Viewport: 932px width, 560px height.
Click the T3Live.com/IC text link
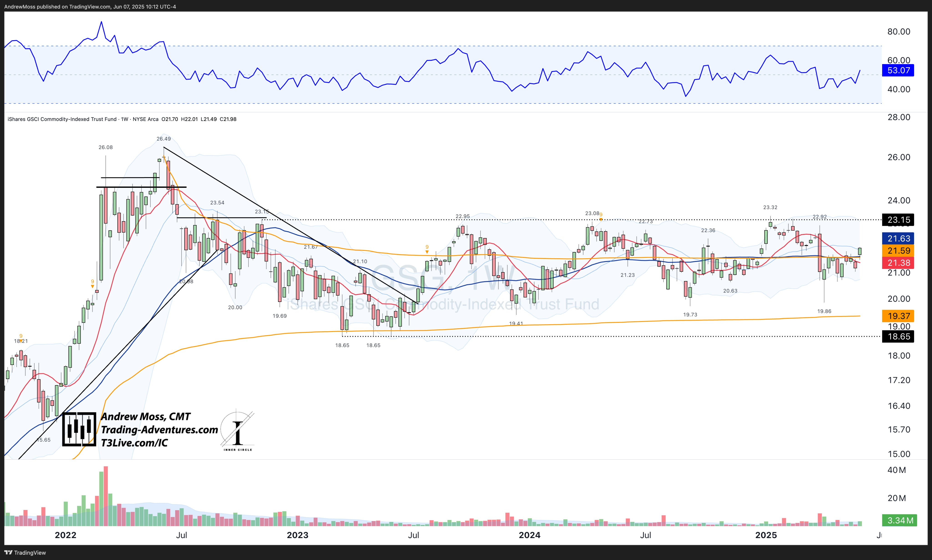pyautogui.click(x=134, y=443)
